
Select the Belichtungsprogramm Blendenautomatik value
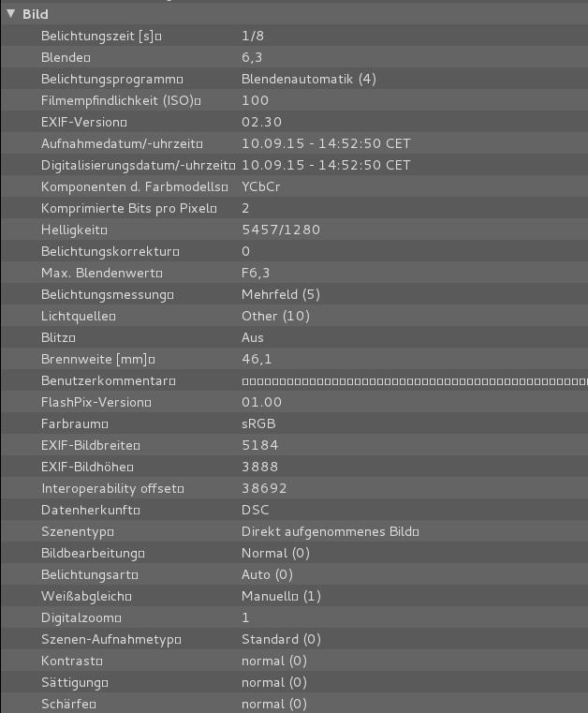pyautogui.click(x=308, y=79)
